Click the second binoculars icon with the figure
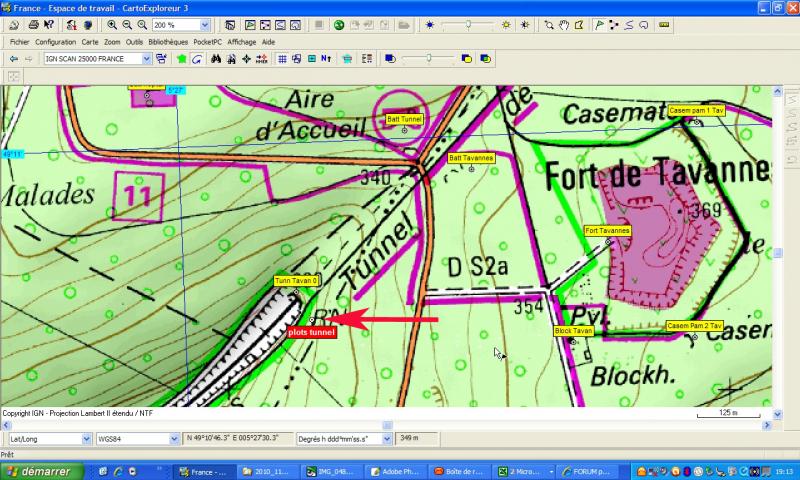Image resolution: width=800 pixels, height=480 pixels. pos(231,59)
